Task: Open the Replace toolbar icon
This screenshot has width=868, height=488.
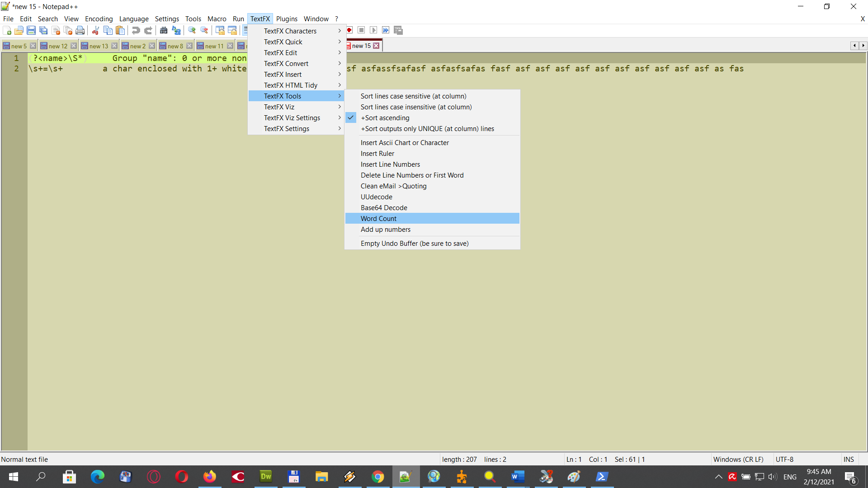Action: pyautogui.click(x=176, y=30)
